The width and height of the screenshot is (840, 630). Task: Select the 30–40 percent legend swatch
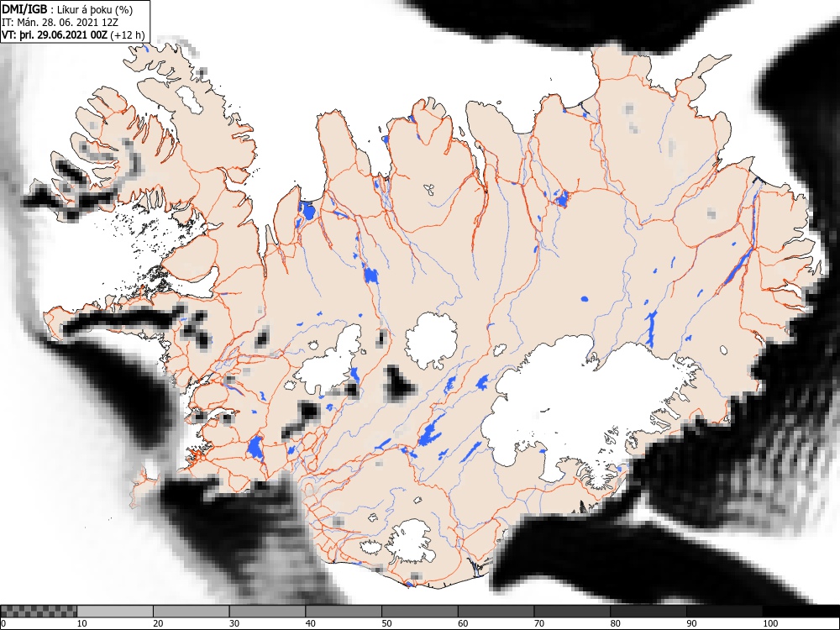[x=267, y=612]
